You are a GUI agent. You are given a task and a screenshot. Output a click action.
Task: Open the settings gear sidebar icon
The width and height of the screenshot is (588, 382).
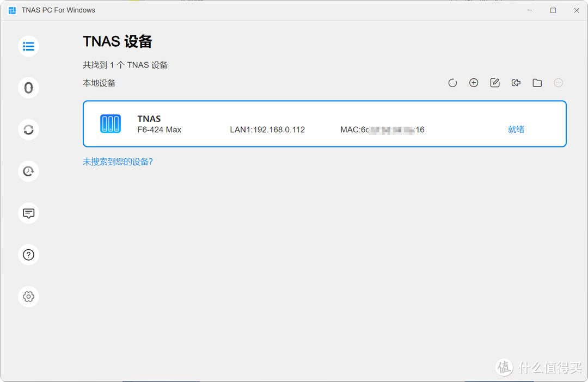pos(28,297)
